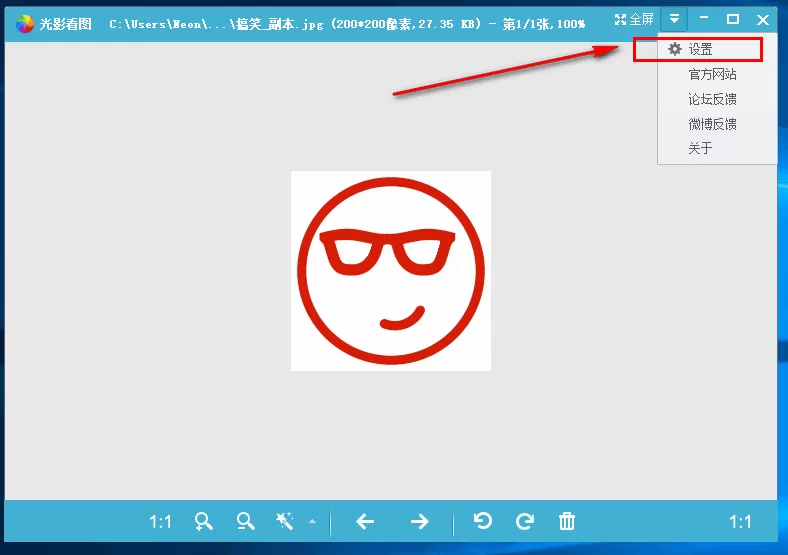Click the 全屏 fullscreen button
This screenshot has width=788, height=555.
pos(634,20)
